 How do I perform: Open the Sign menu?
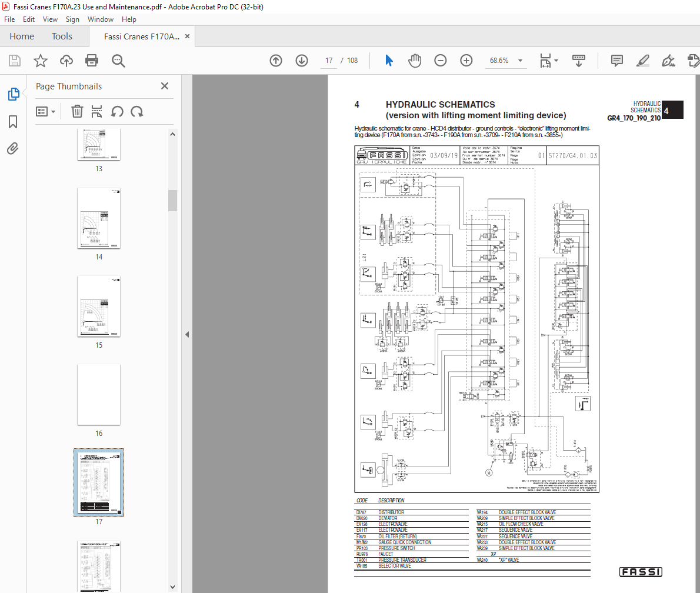tap(72, 19)
